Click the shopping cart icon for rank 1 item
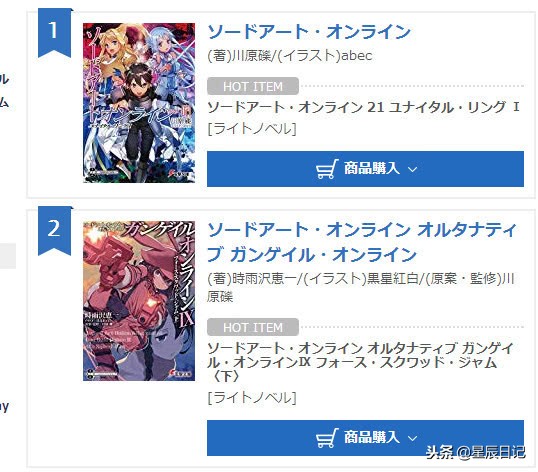Image resolution: width=538 pixels, height=472 pixels. [327, 169]
